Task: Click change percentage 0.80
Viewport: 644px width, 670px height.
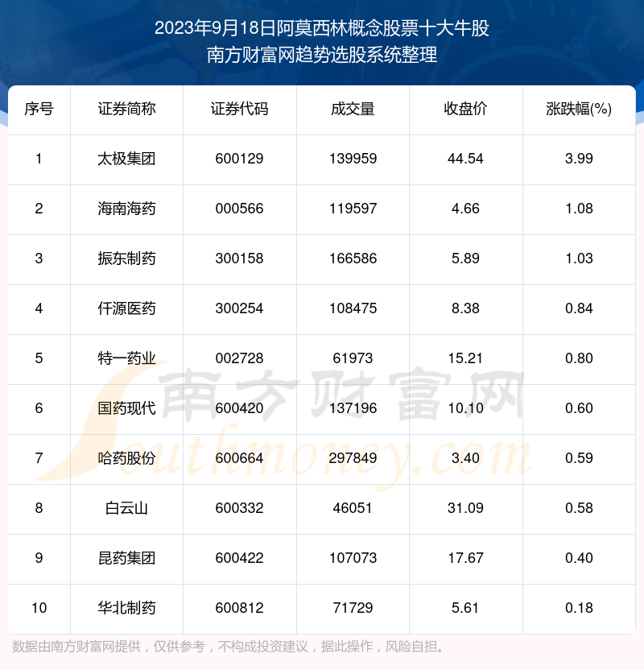Action: [579, 358]
